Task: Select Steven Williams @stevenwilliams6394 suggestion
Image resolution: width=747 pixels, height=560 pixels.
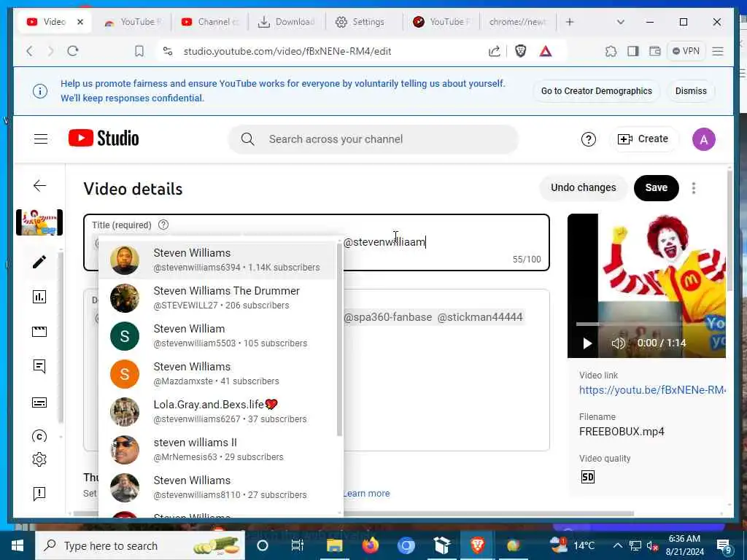Action: [x=217, y=260]
